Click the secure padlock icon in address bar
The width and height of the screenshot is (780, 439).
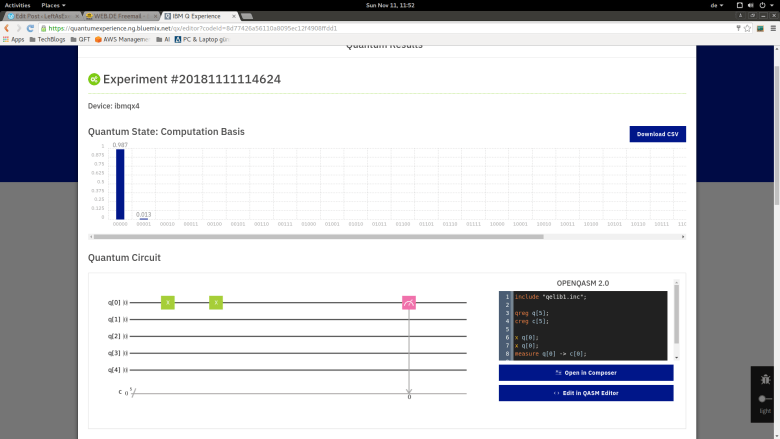pos(44,28)
